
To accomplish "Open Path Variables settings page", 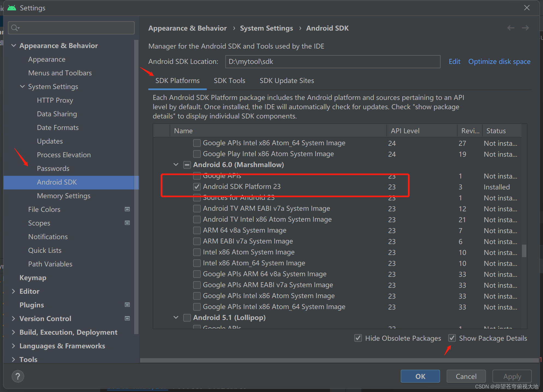I will click(50, 264).
